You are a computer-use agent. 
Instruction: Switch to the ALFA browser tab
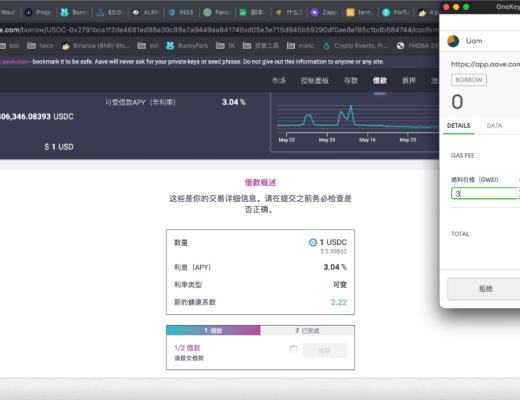(145, 12)
